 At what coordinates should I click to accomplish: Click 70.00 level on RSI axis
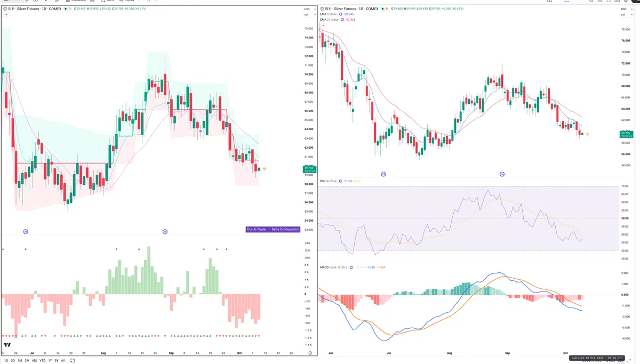coord(625,187)
